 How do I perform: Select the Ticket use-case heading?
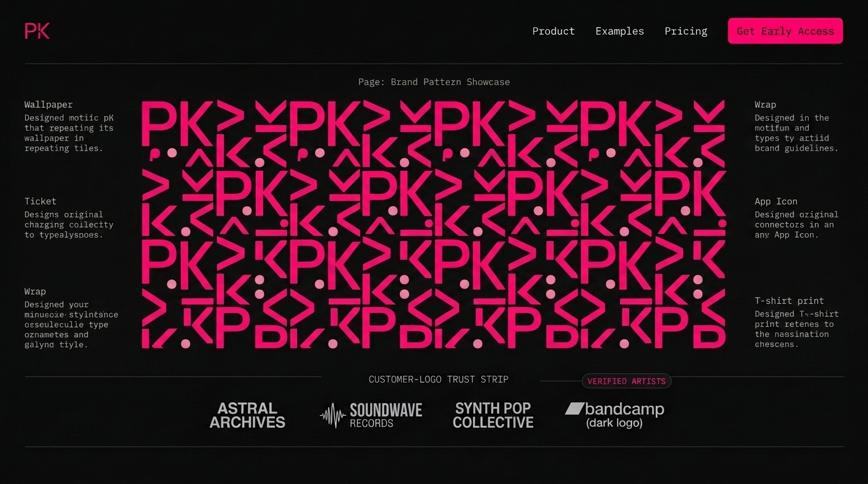(x=40, y=201)
